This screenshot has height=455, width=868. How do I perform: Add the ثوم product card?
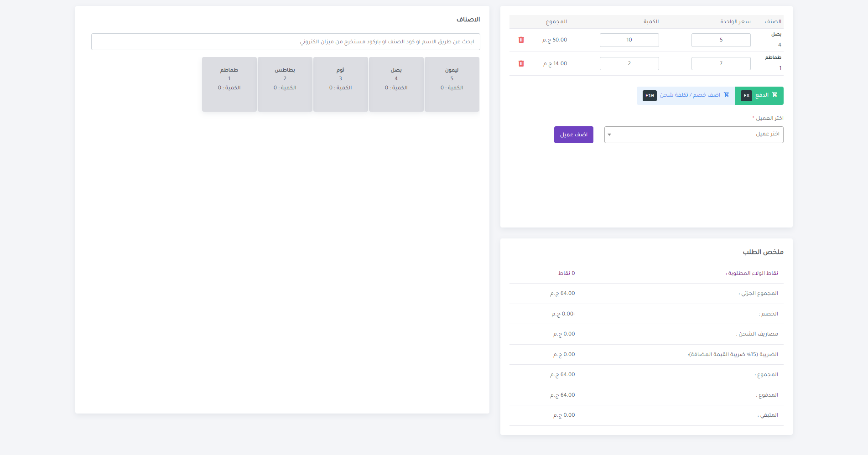tap(340, 84)
